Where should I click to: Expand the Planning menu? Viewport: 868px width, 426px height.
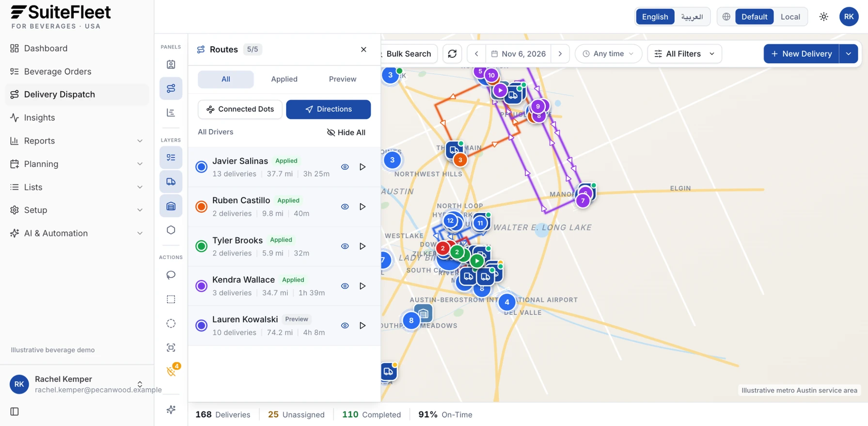click(x=77, y=164)
